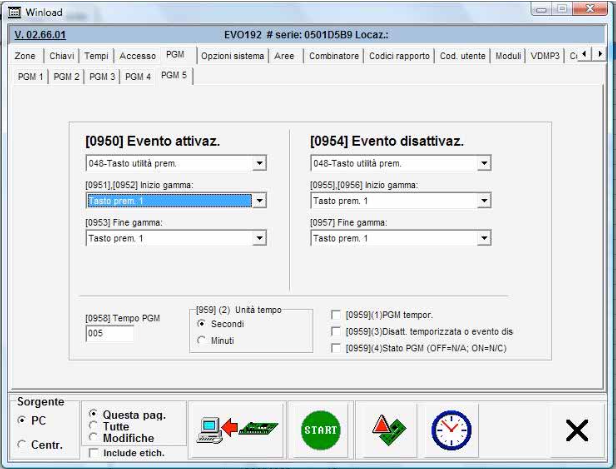
Task: Switch to the Codici rapporto tab
Action: [399, 56]
